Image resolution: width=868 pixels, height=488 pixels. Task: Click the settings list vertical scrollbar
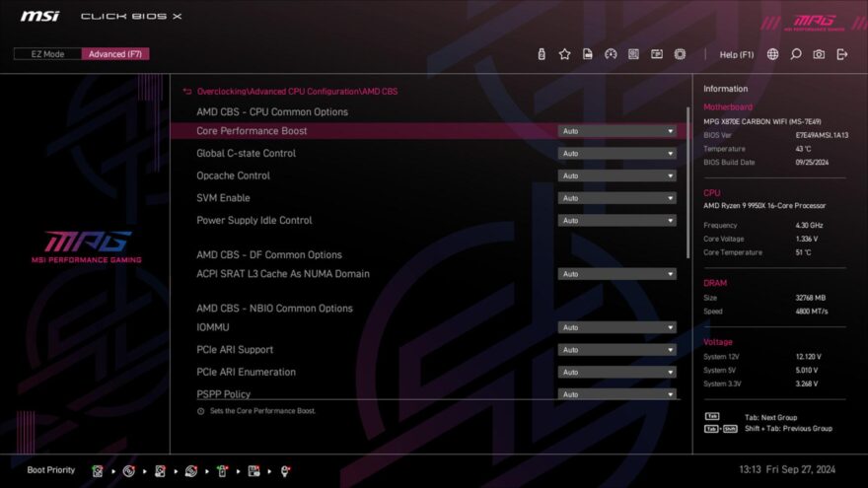tap(688, 182)
